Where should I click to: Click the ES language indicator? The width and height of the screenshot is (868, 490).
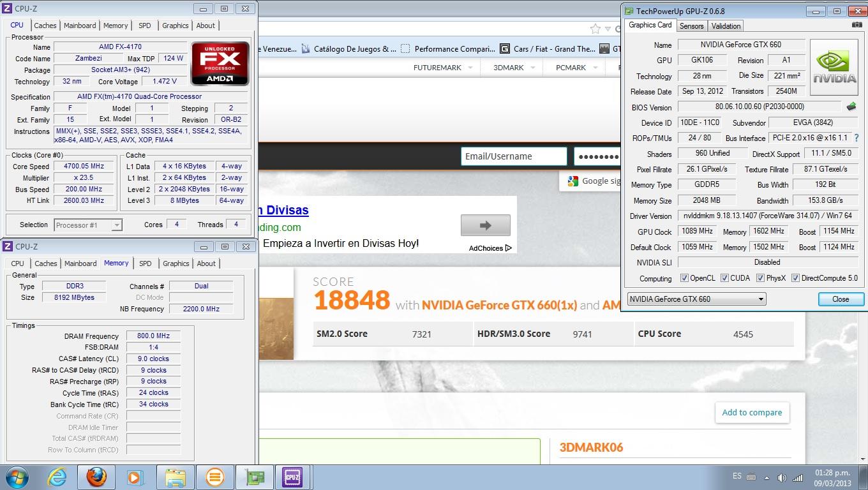[x=737, y=477]
